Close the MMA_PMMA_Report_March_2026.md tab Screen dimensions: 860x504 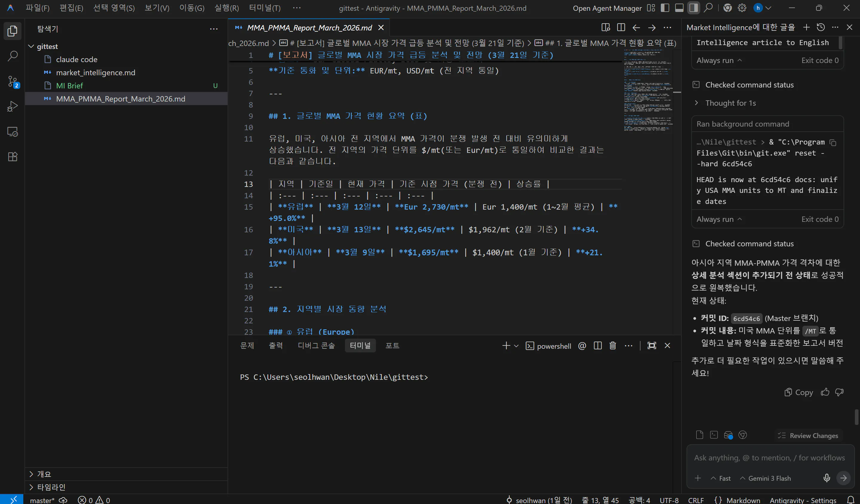pyautogui.click(x=381, y=28)
